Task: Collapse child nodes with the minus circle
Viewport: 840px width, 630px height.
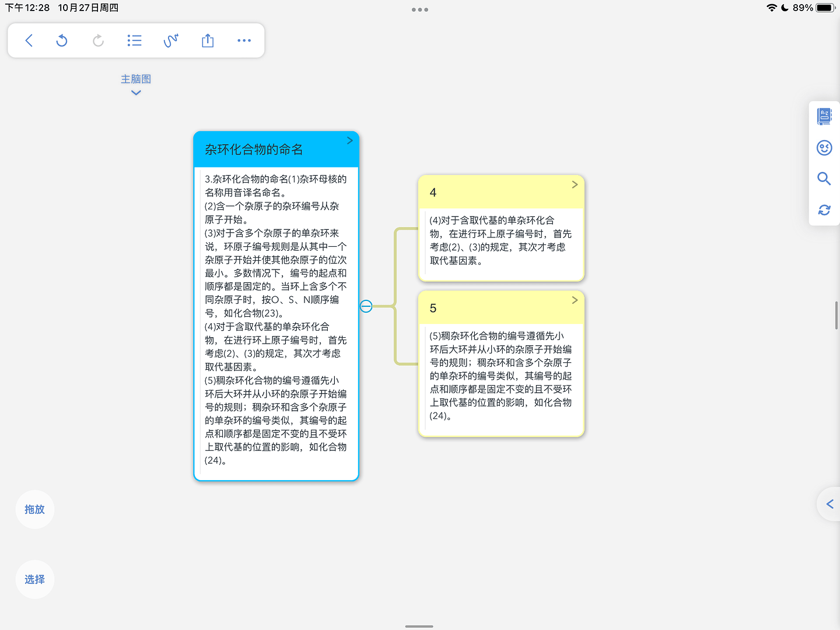Action: pos(366,306)
